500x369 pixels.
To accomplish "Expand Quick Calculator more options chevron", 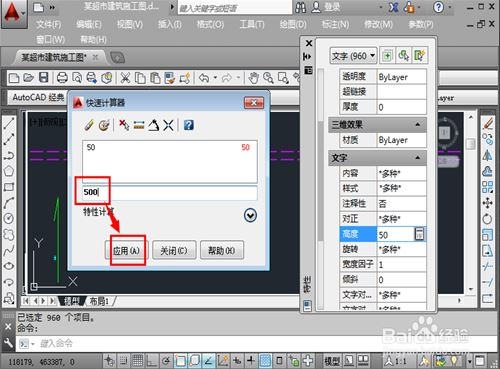I will pos(250,215).
